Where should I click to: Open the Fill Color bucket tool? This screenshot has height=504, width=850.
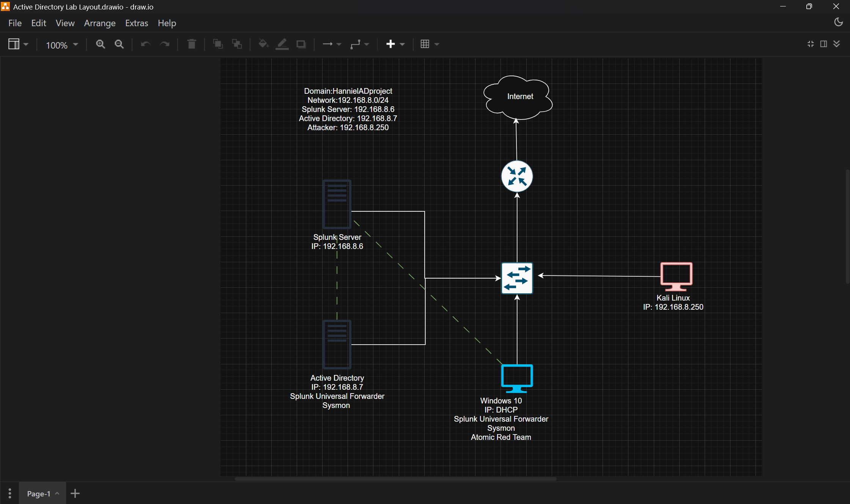click(263, 44)
